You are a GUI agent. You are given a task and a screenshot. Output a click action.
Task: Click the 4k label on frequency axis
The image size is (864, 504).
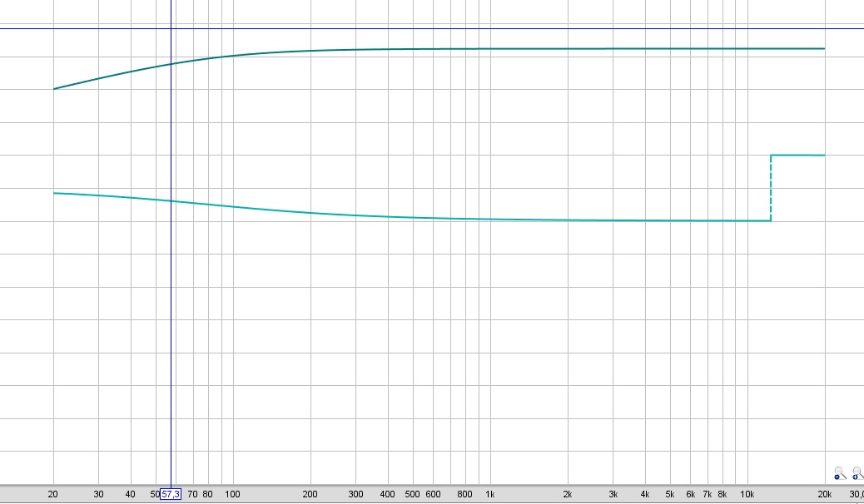tap(645, 494)
